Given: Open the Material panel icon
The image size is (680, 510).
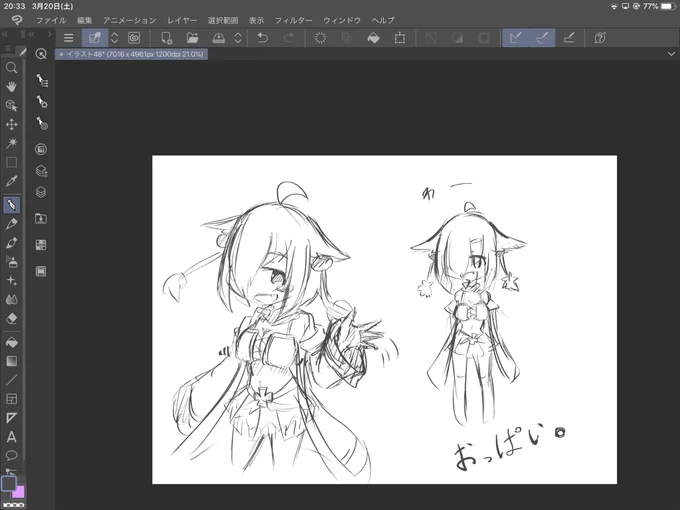Looking at the screenshot, I should (41, 219).
